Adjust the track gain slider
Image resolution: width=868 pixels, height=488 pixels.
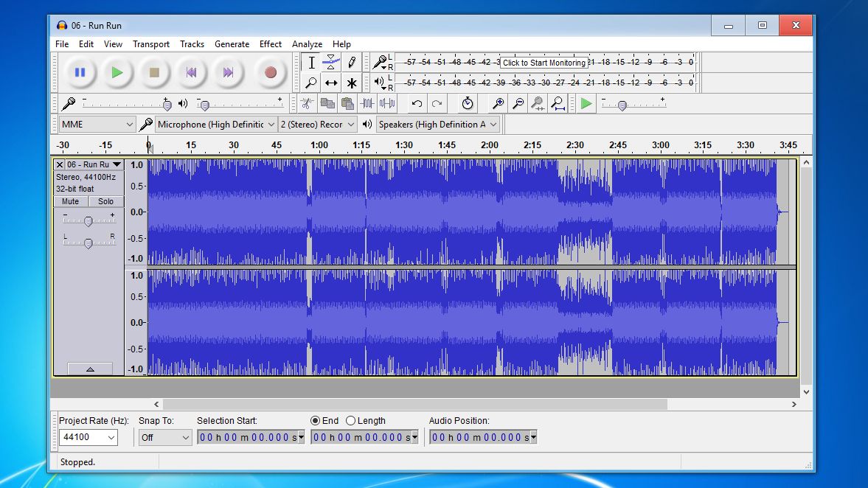click(x=88, y=221)
